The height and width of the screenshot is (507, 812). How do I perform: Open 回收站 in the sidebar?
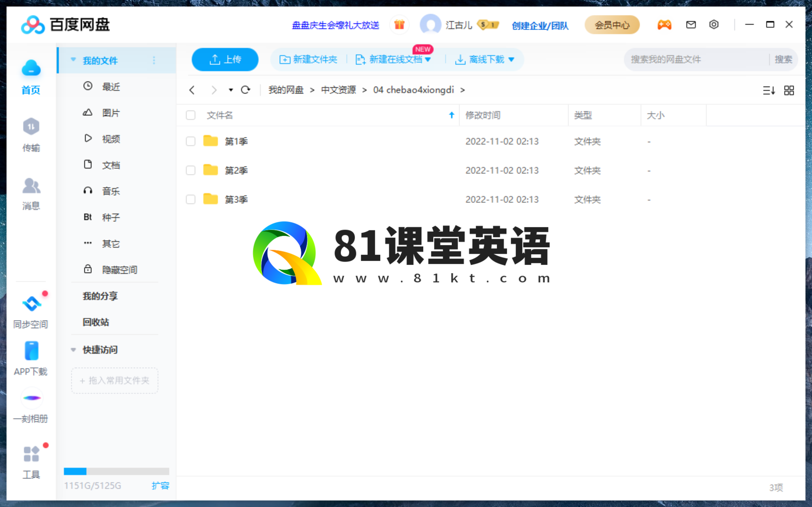(96, 322)
